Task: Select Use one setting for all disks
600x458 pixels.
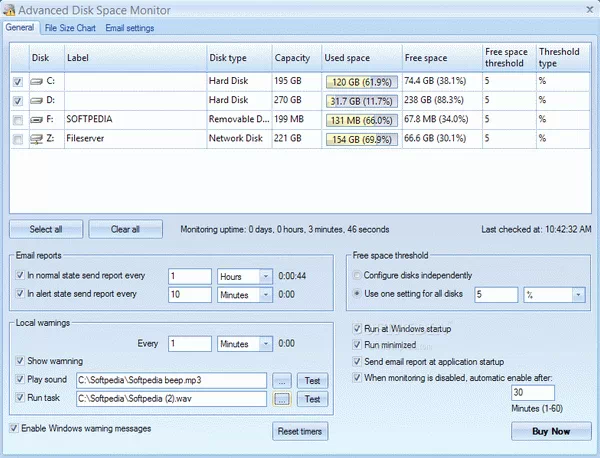Action: pyautogui.click(x=357, y=294)
